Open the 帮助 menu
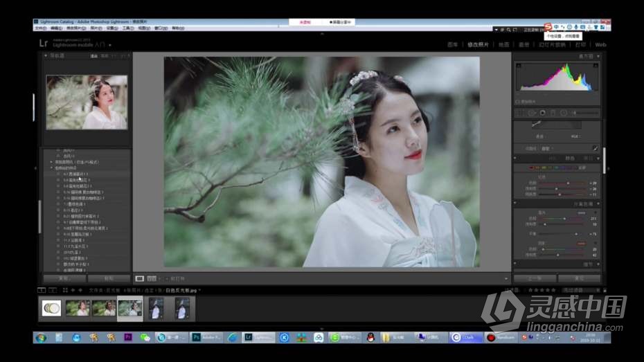The width and height of the screenshot is (644, 362). pyautogui.click(x=178, y=28)
